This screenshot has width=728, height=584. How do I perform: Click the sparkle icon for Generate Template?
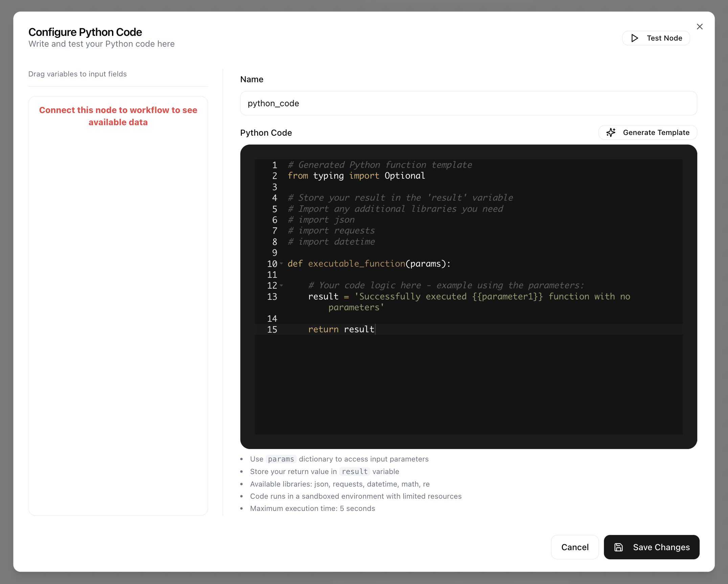(x=611, y=132)
